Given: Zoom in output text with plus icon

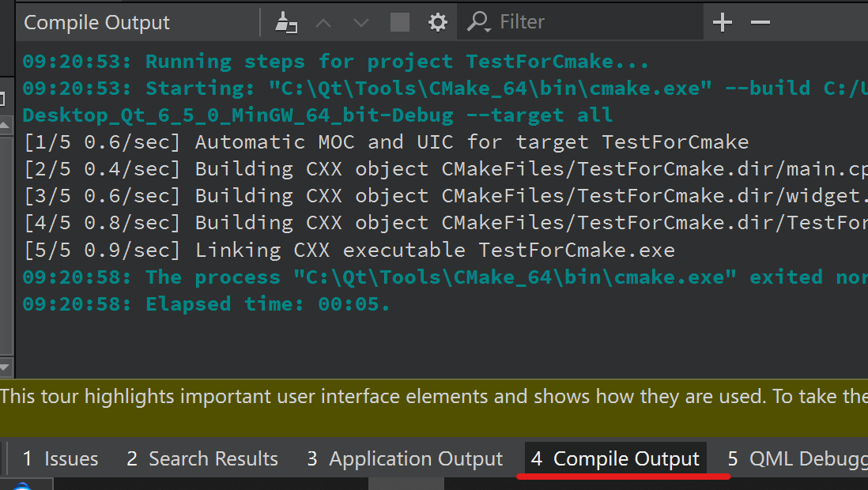Looking at the screenshot, I should pos(723,22).
